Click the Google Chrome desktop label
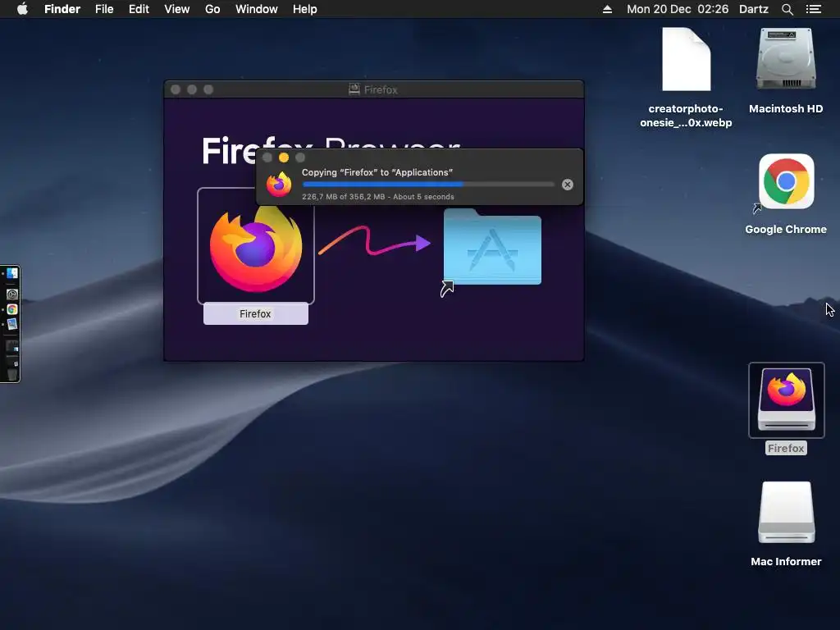The height and width of the screenshot is (630, 840). (x=786, y=230)
